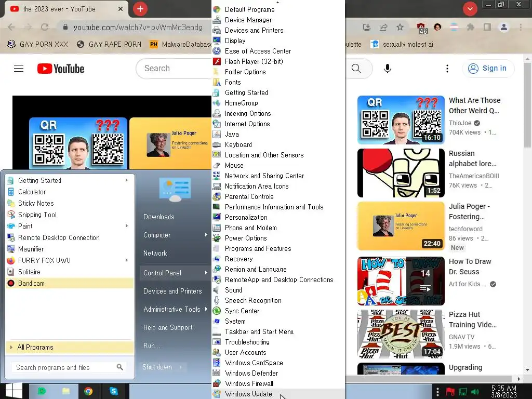
Task: Open How To Draw Dr. Seuss thumbnail
Action: [x=401, y=281]
